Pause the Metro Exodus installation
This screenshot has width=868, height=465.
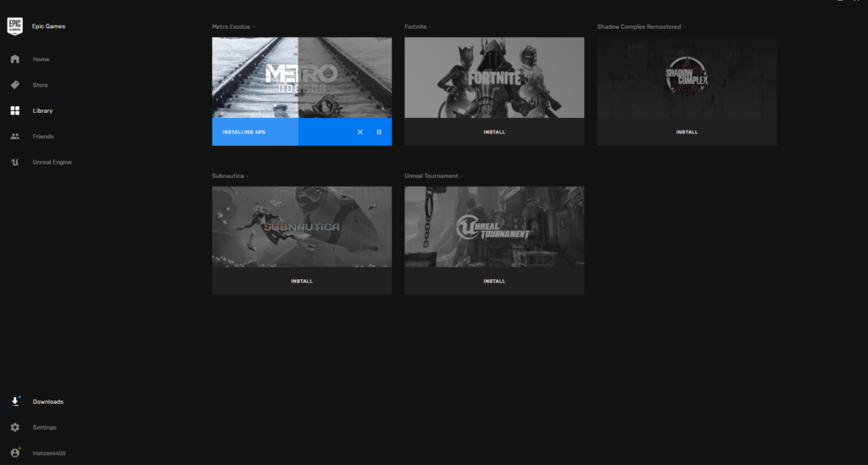click(379, 132)
